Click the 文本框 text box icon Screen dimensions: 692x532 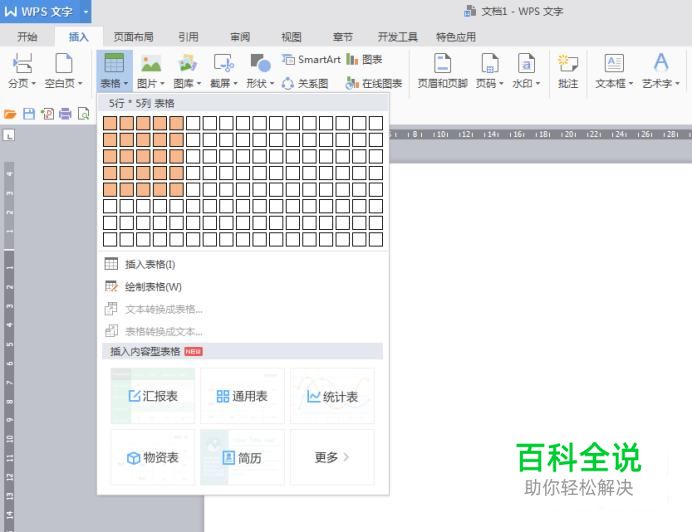pos(614,63)
